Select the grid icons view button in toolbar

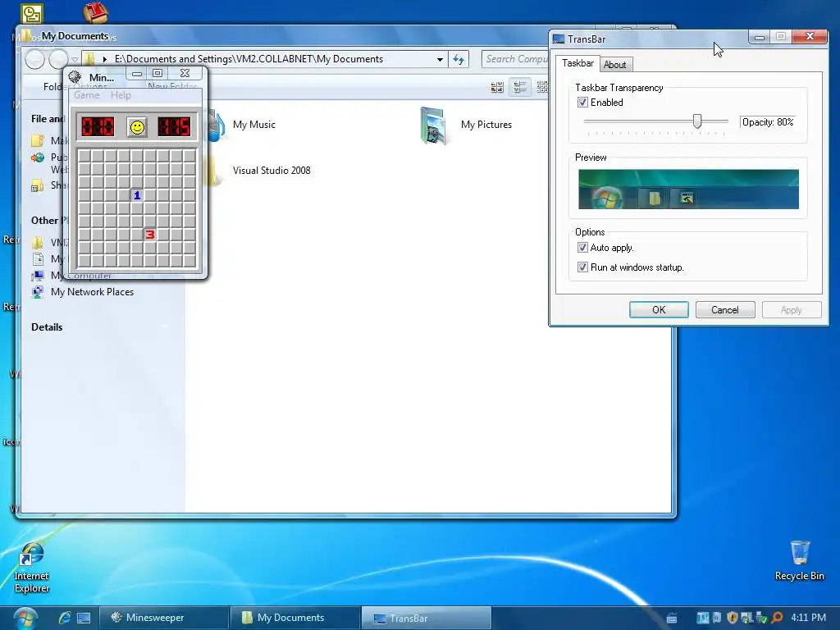pyautogui.click(x=542, y=87)
